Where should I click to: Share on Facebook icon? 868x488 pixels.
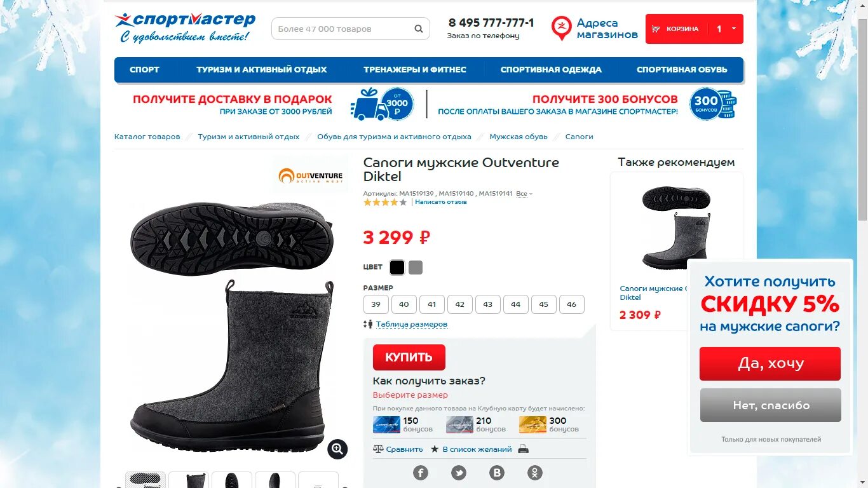coord(421,473)
